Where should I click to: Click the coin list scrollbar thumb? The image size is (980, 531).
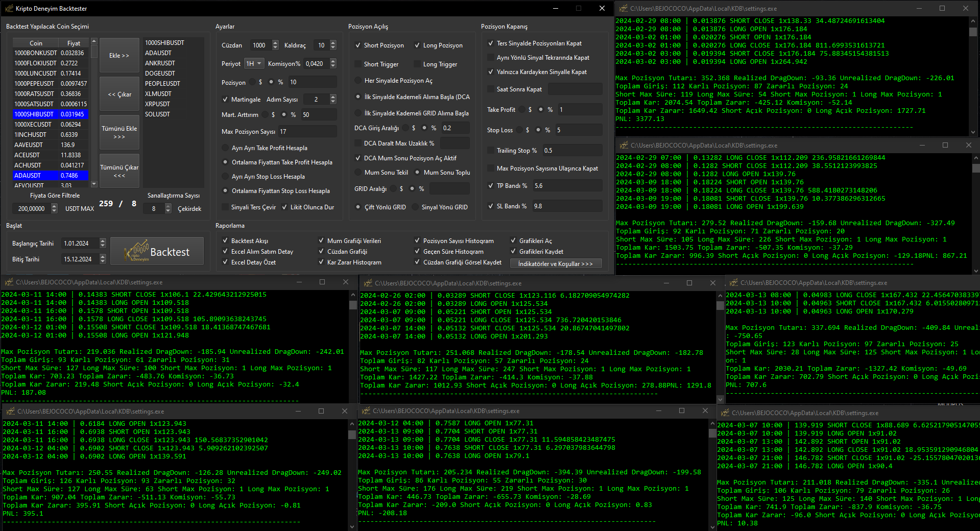click(94, 52)
